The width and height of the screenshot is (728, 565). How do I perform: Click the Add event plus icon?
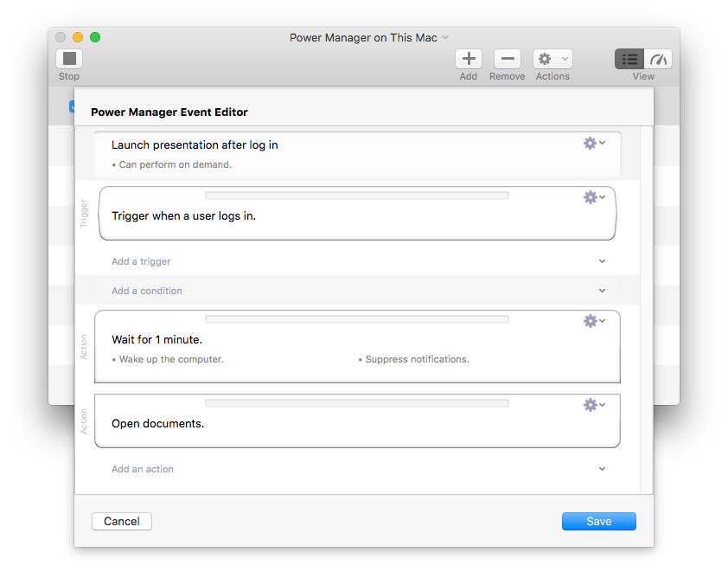click(469, 59)
